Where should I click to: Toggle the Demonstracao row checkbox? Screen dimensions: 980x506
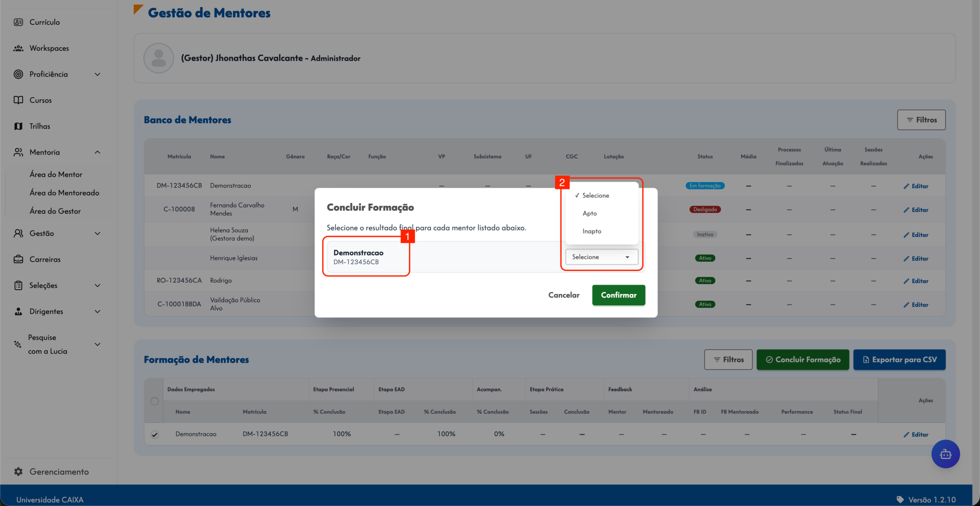(x=155, y=434)
